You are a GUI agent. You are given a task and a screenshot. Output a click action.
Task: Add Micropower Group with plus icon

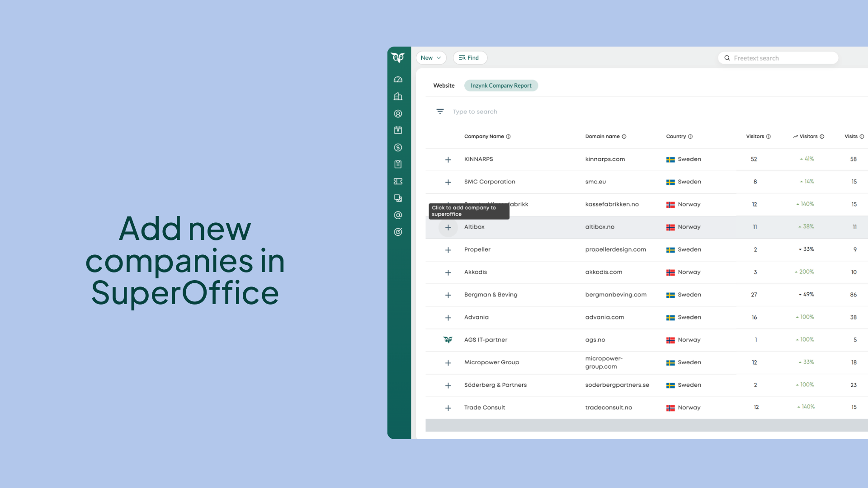pyautogui.click(x=448, y=363)
